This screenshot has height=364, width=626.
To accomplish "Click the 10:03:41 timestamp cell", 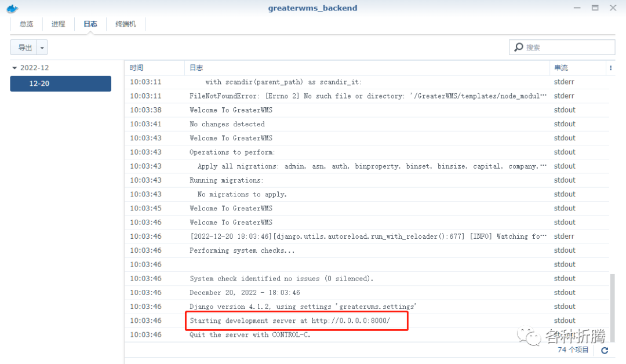I will pyautogui.click(x=145, y=124).
